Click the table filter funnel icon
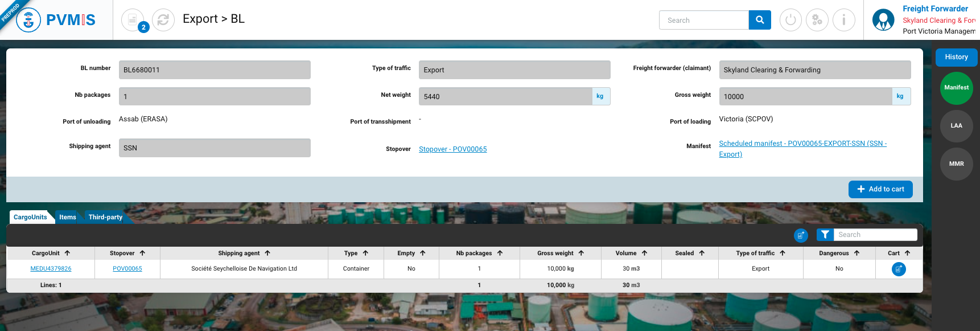 [x=825, y=235]
